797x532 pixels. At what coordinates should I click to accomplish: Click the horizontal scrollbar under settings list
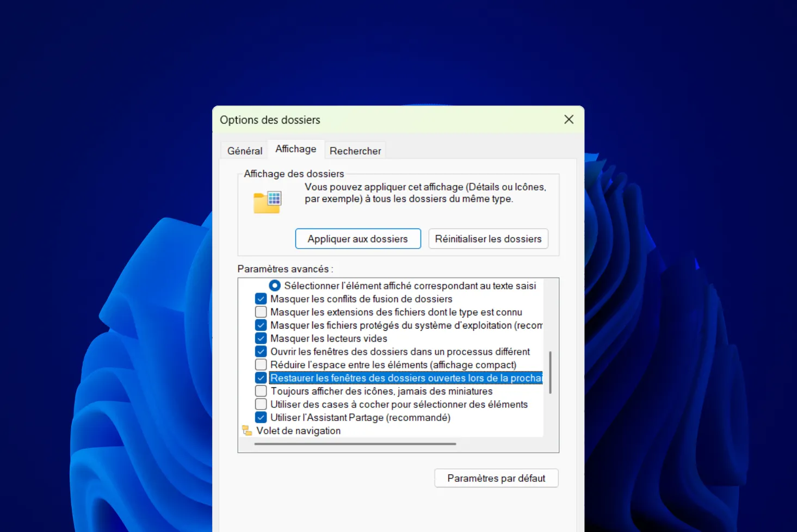[355, 444]
